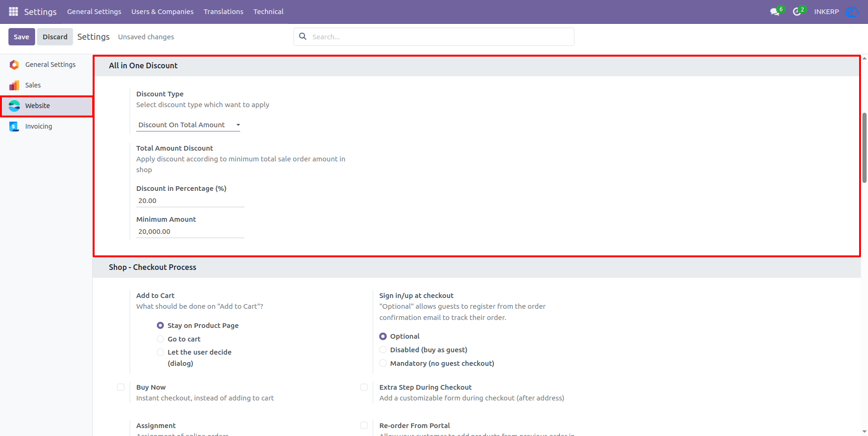
Task: Click the Sales sidebar icon
Action: coord(15,85)
